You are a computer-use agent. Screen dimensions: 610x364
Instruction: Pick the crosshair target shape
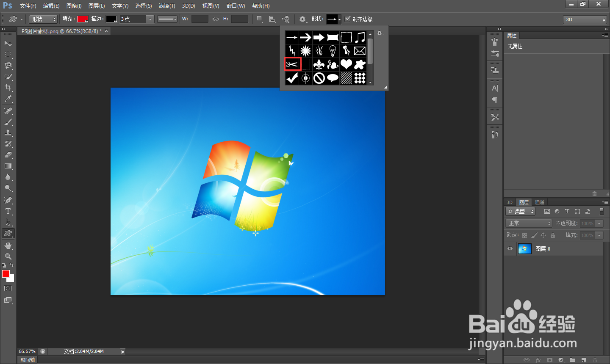coord(305,78)
